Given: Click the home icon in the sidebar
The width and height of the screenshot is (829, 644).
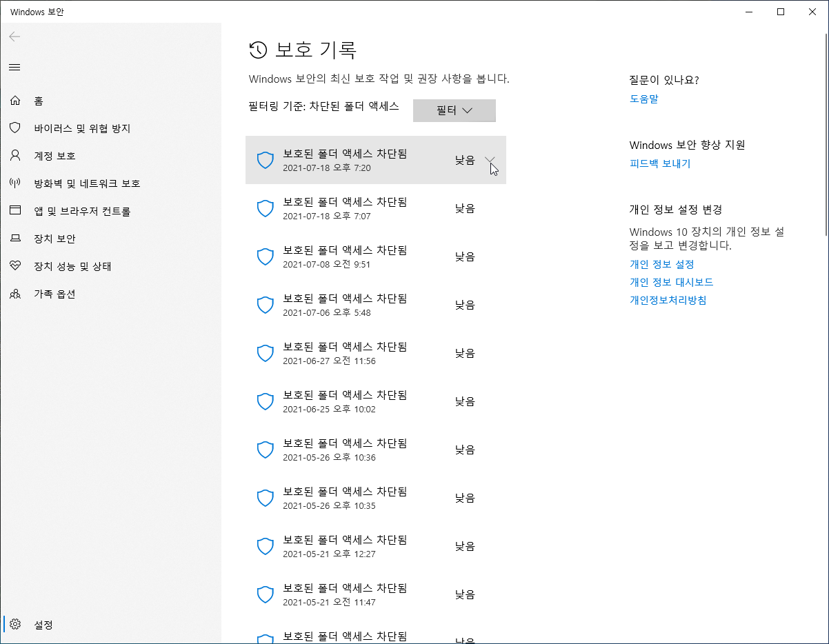Looking at the screenshot, I should point(15,101).
